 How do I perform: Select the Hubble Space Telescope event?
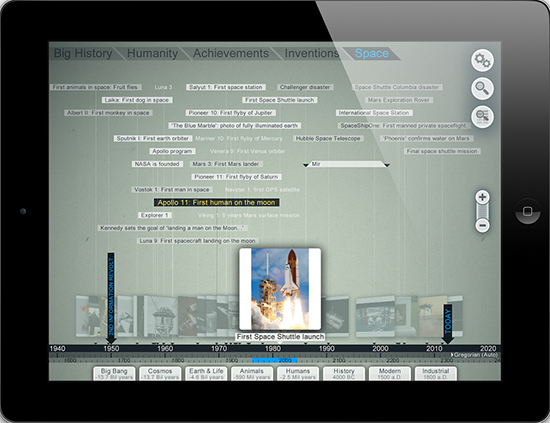click(x=328, y=139)
